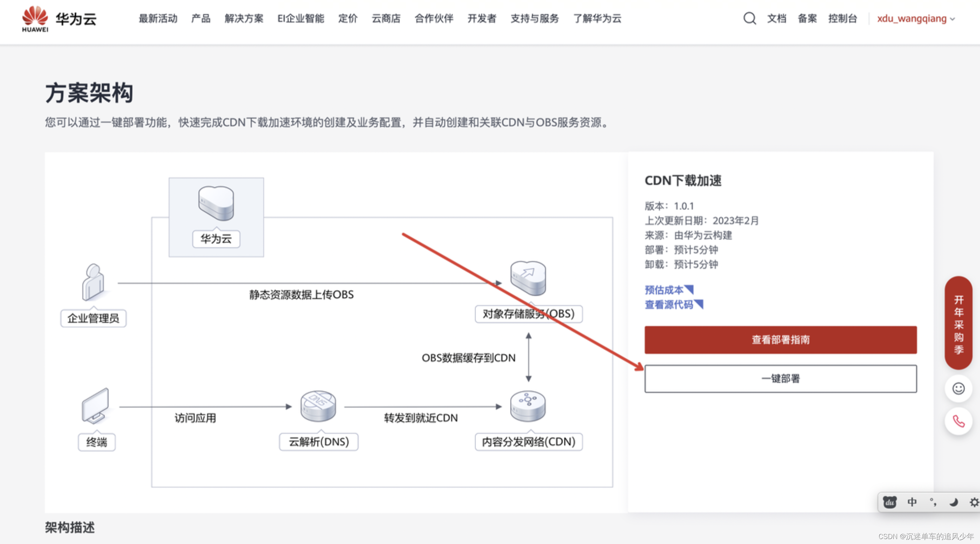Click the OBS storage cloud icon
This screenshot has height=544, width=980.
528,278
